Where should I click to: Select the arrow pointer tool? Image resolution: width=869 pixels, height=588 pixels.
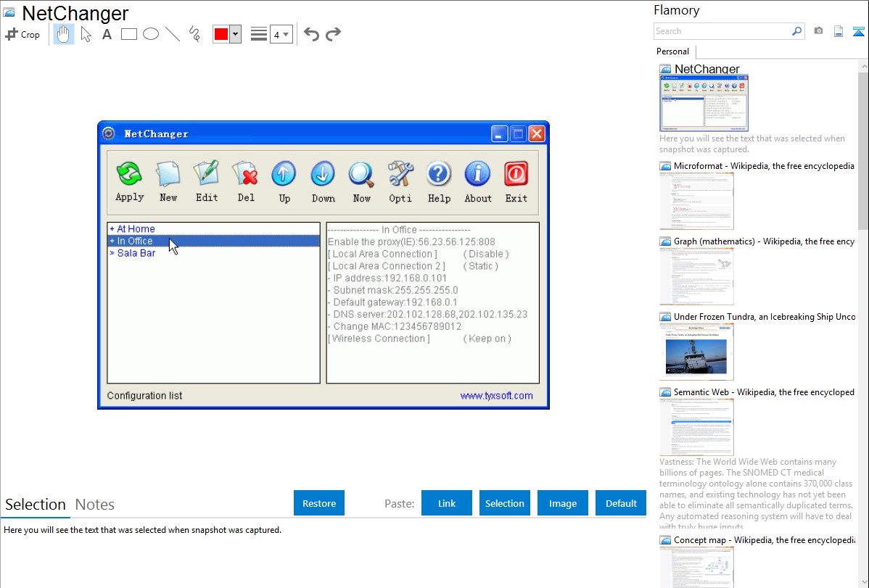click(x=86, y=34)
